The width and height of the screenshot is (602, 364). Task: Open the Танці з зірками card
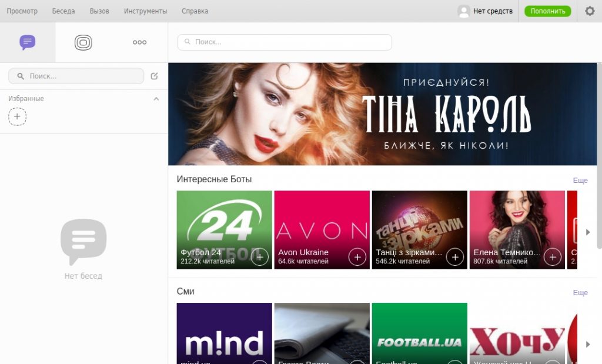[420, 230]
